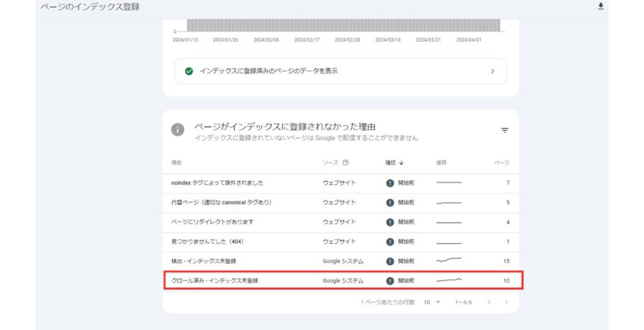
Task: Open インデックスに登録済みのページのデータを表示 link
Action: tap(341, 71)
